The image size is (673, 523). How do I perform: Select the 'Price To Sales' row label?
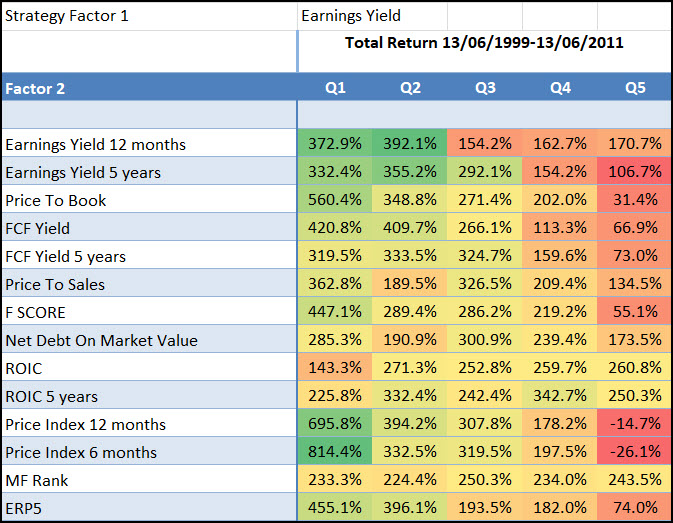click(x=149, y=283)
